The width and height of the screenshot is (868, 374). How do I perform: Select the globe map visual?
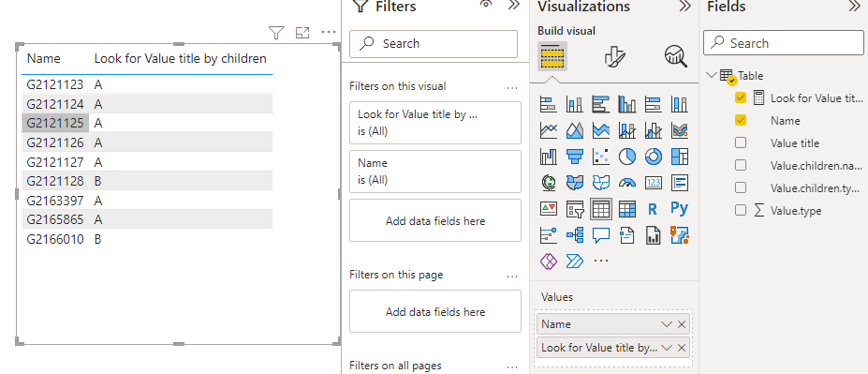pos(548,182)
